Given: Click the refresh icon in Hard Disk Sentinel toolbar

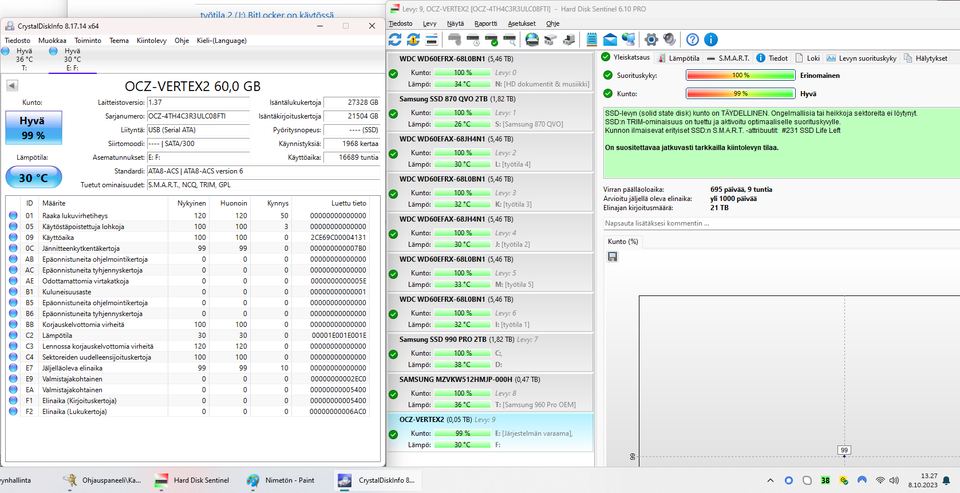Looking at the screenshot, I should click(395, 39).
